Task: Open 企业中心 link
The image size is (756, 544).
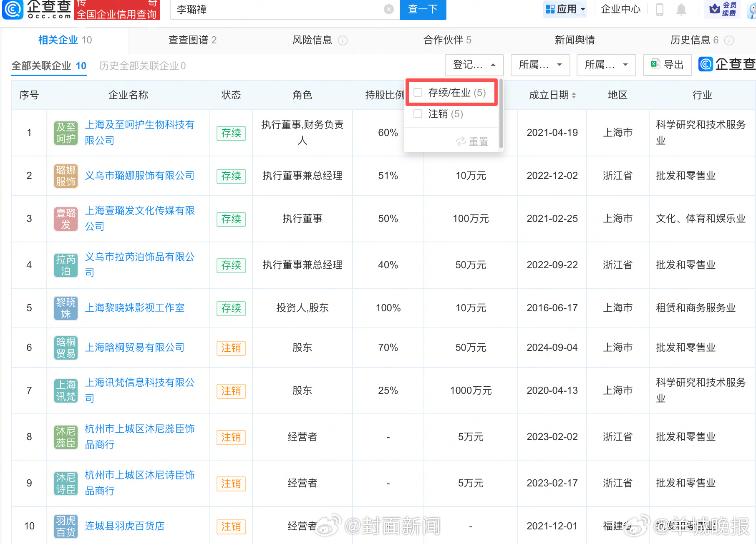Action: coord(620,9)
